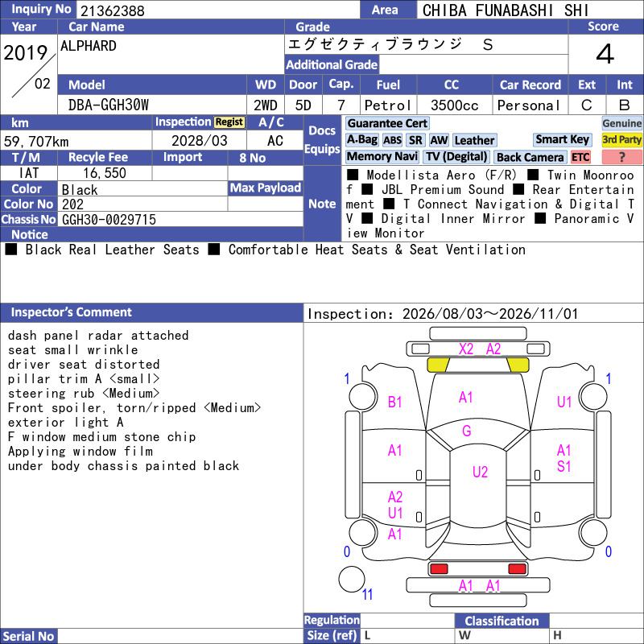Click the SR sunroof badge

[x=415, y=140]
